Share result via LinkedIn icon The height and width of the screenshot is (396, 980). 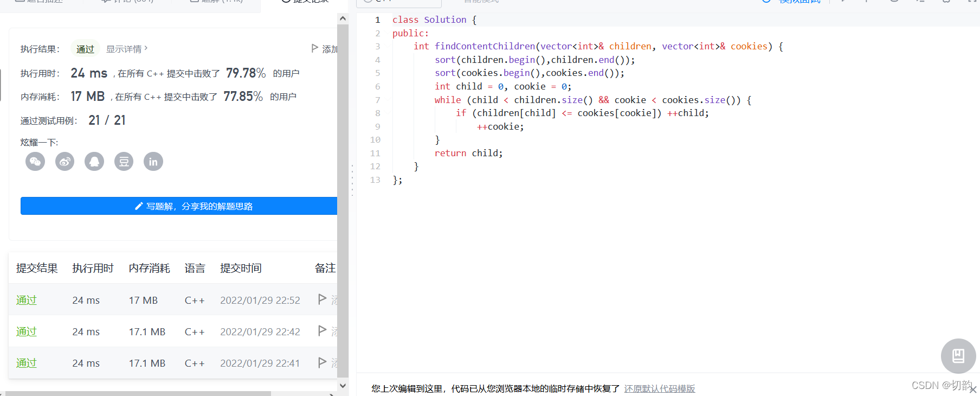point(153,161)
